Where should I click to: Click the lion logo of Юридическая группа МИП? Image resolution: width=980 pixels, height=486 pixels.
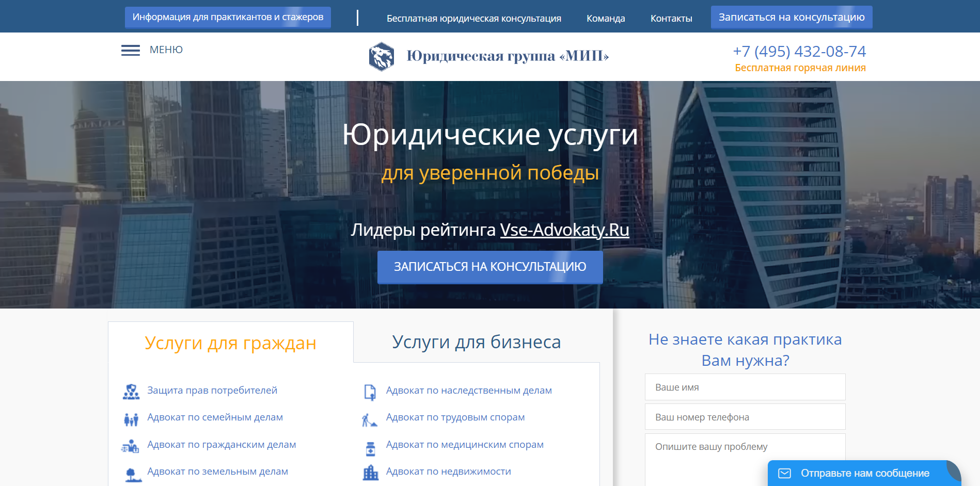tap(382, 56)
